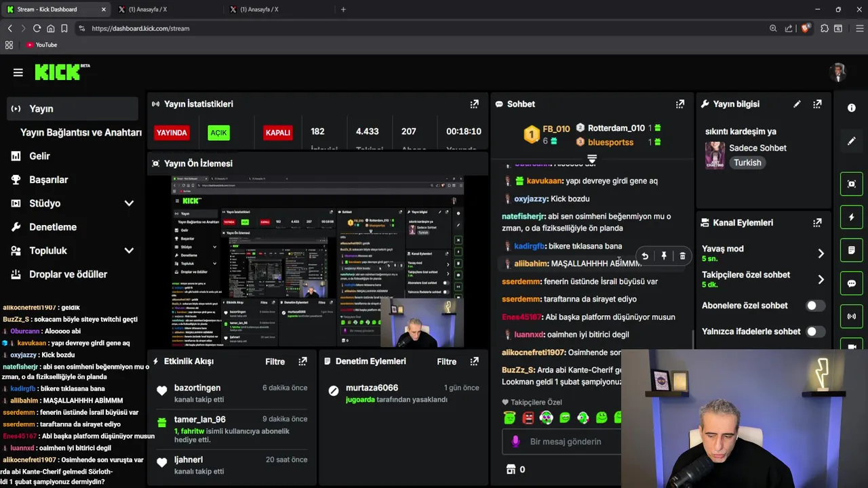Click the shop icon below message box

click(x=511, y=469)
